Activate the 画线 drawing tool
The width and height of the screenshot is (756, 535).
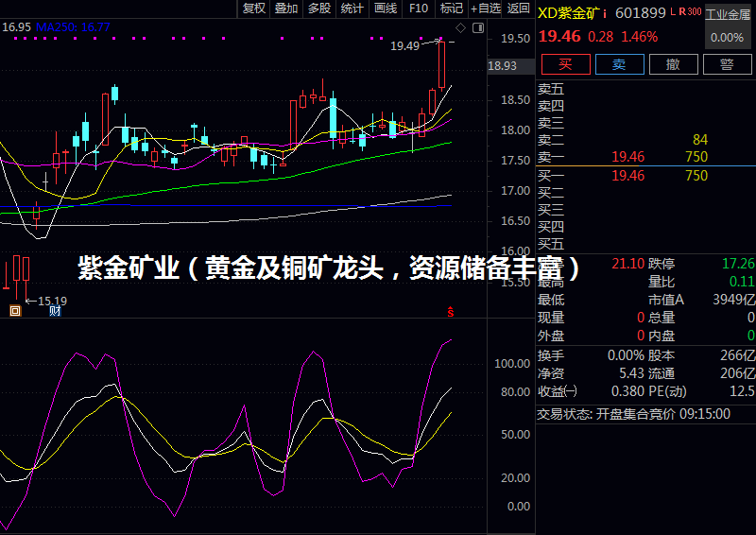(386, 9)
